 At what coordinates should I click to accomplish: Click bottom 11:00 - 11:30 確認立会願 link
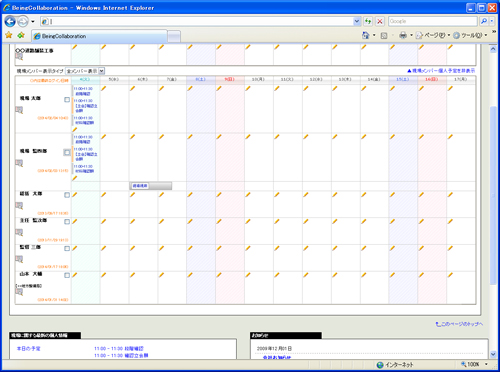point(121,356)
